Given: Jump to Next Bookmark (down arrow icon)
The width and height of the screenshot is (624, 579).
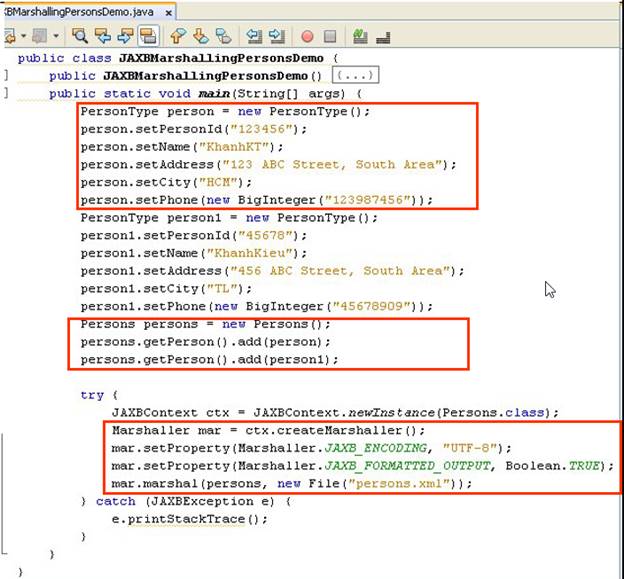Looking at the screenshot, I should pyautogui.click(x=201, y=36).
